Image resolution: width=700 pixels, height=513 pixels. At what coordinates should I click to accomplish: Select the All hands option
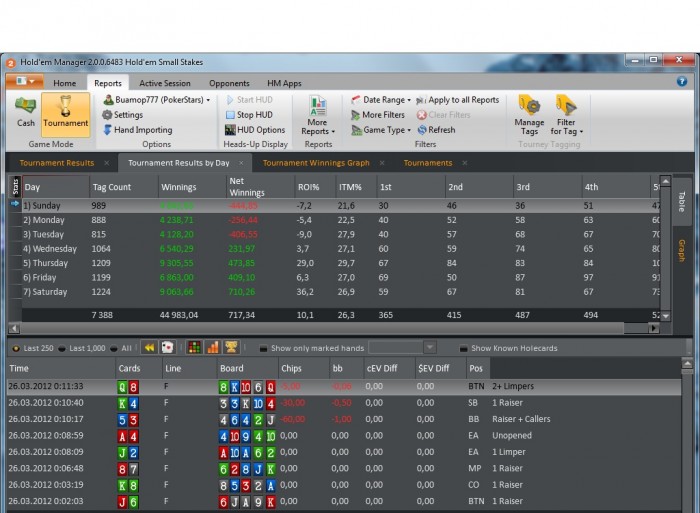(121, 348)
